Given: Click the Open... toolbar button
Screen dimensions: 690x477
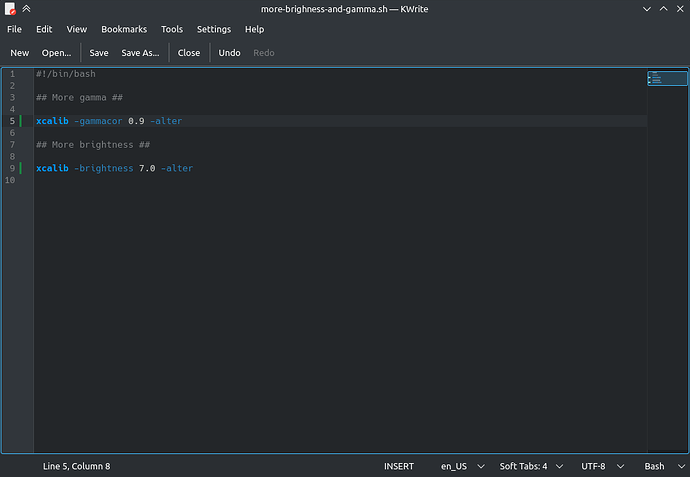Looking at the screenshot, I should tap(56, 53).
